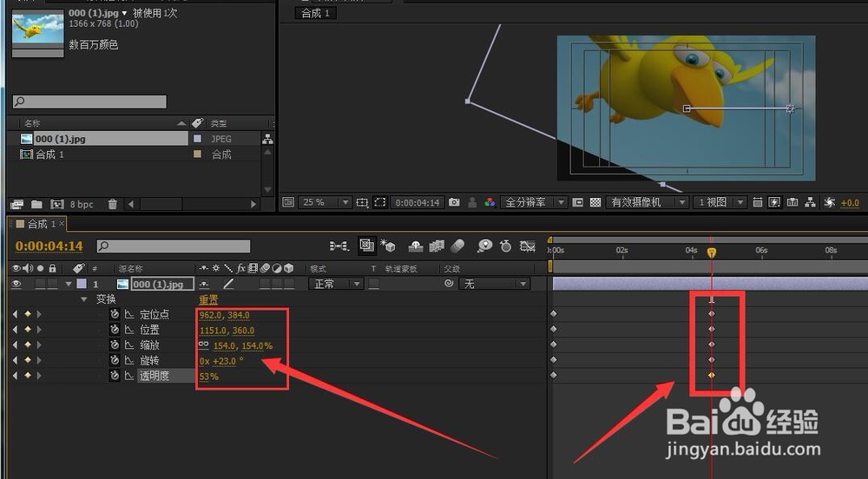The image size is (868, 479).
Task: Enable motion blur for all layers
Action: pyautogui.click(x=457, y=246)
